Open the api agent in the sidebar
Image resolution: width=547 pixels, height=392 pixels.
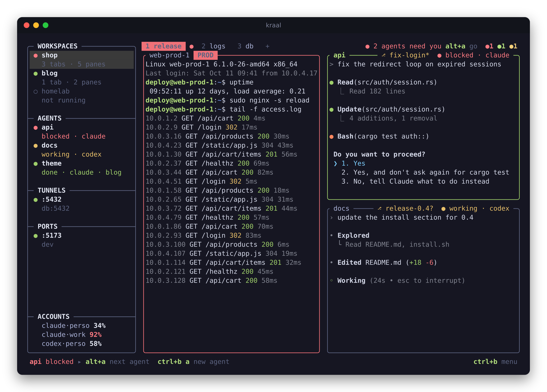82,132
